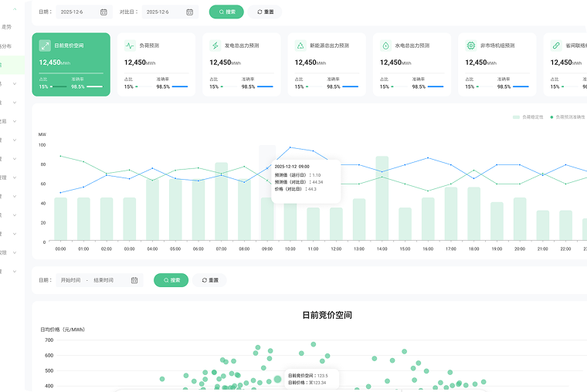The height and width of the screenshot is (392, 587).
Task: Open calendar picker in top 日期 field
Action: click(103, 12)
